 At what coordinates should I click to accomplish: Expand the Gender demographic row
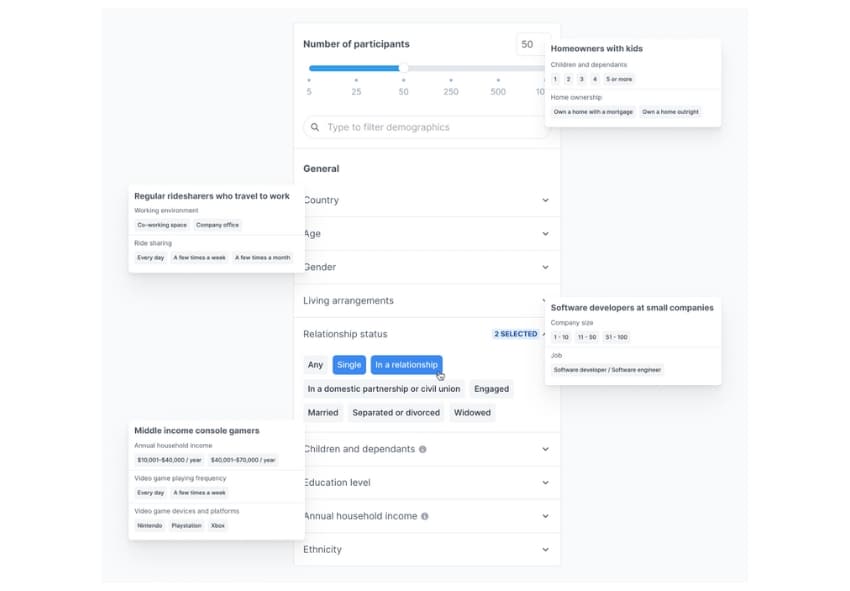click(x=545, y=267)
